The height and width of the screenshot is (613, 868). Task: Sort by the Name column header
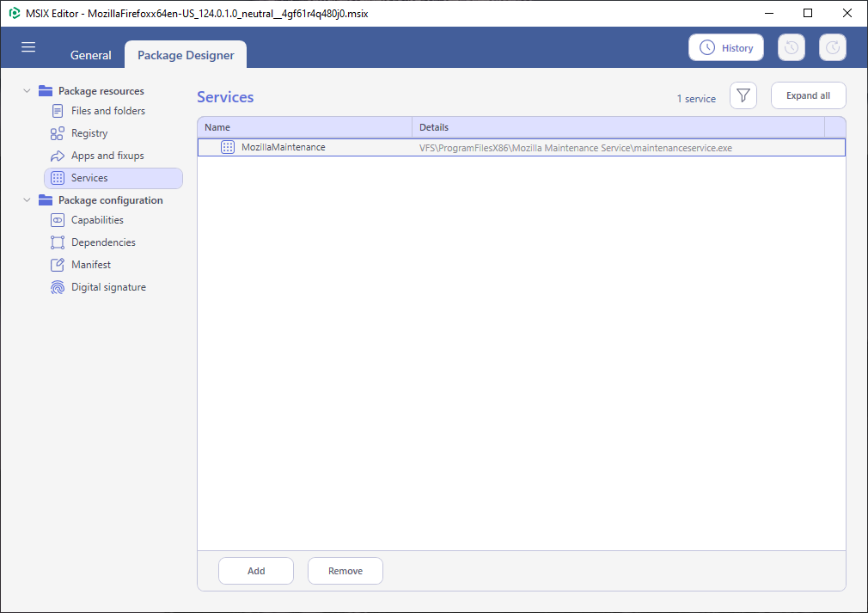(x=304, y=126)
